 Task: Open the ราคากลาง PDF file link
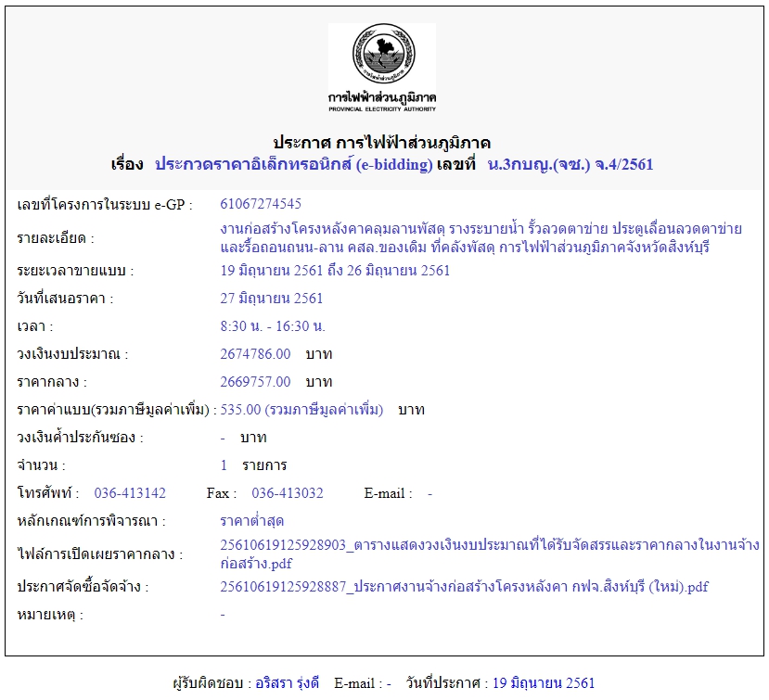pyautogui.click(x=490, y=554)
